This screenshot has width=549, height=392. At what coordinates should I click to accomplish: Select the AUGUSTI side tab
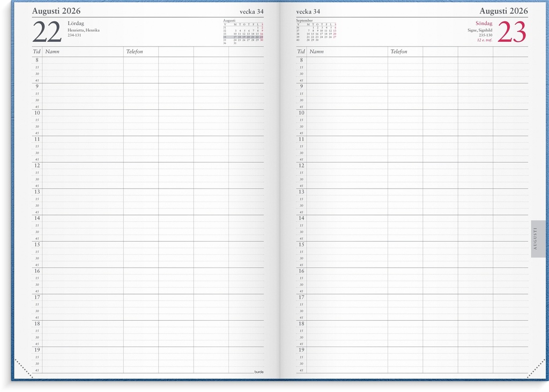(x=538, y=239)
